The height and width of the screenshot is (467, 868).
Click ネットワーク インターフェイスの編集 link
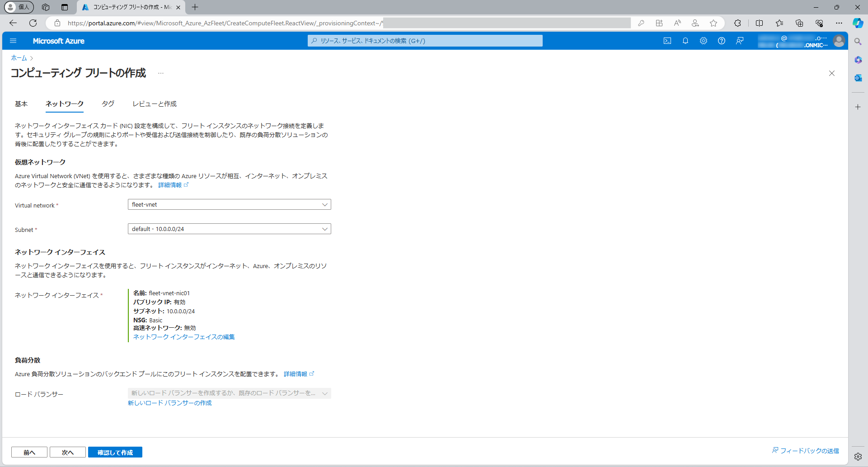[184, 337]
